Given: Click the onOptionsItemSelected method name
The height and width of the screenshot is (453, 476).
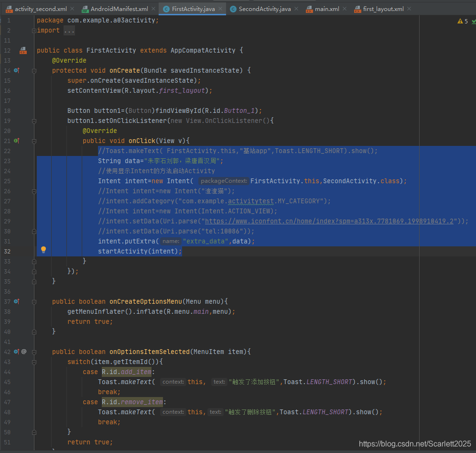Looking at the screenshot, I should pyautogui.click(x=150, y=352).
